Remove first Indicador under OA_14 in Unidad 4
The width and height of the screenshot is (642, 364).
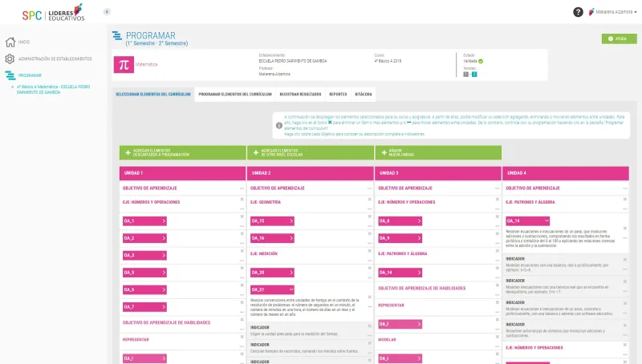(x=625, y=260)
